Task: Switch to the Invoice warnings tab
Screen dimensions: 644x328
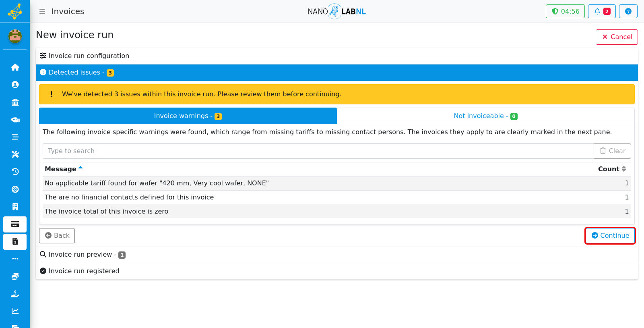Action: pos(188,116)
